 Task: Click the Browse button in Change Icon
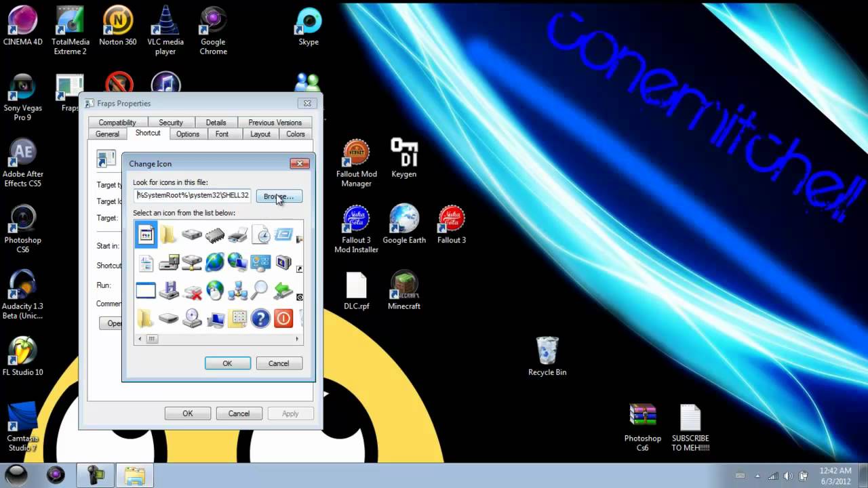click(278, 196)
